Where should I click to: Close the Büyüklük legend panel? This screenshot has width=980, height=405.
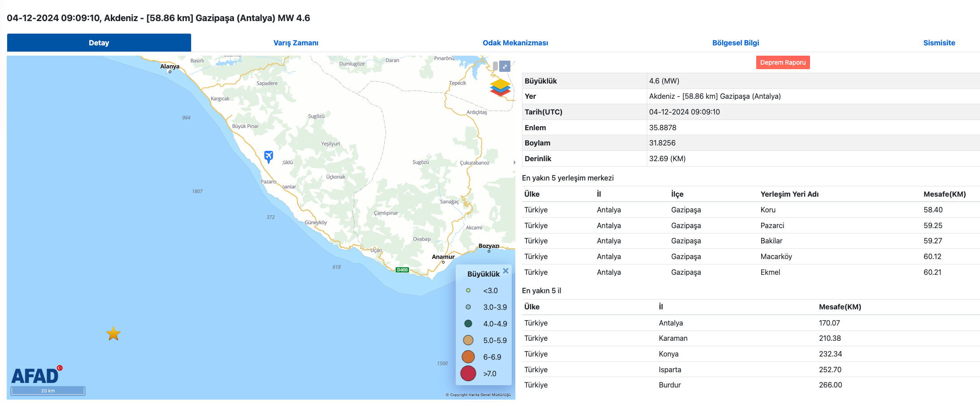coord(505,271)
